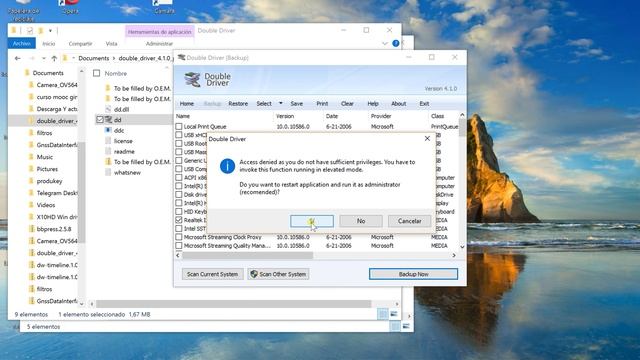Go up one folder with up arrow
640x360 pixels.
click(54, 58)
